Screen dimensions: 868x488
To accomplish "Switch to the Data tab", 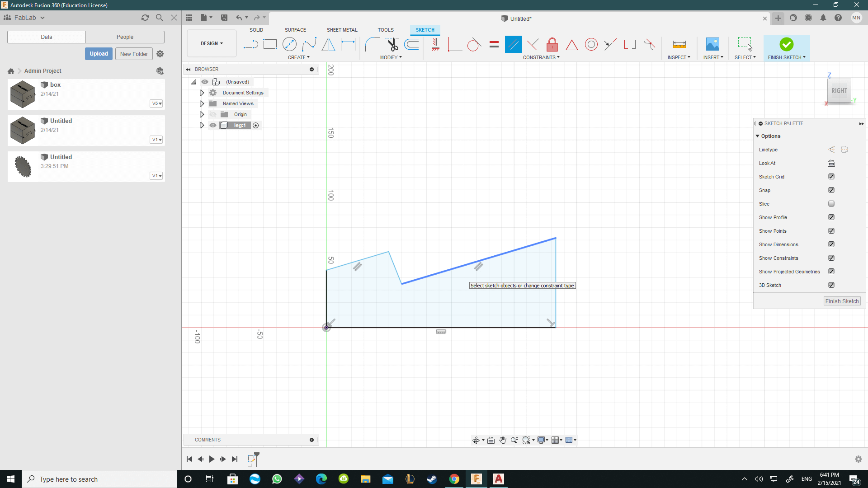I will click(47, 37).
